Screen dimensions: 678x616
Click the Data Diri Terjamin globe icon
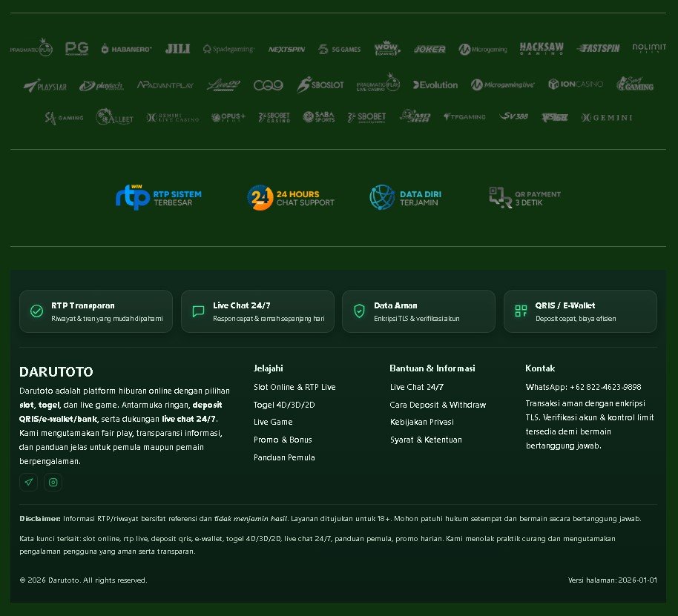pos(383,197)
